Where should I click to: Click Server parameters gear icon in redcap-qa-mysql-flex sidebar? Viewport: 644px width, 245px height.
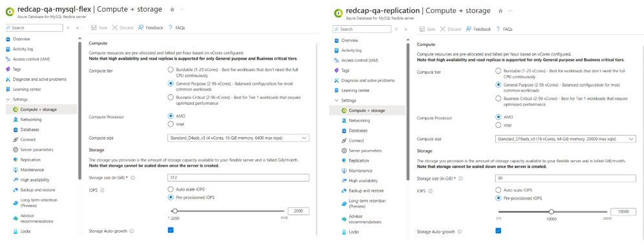click(16, 150)
